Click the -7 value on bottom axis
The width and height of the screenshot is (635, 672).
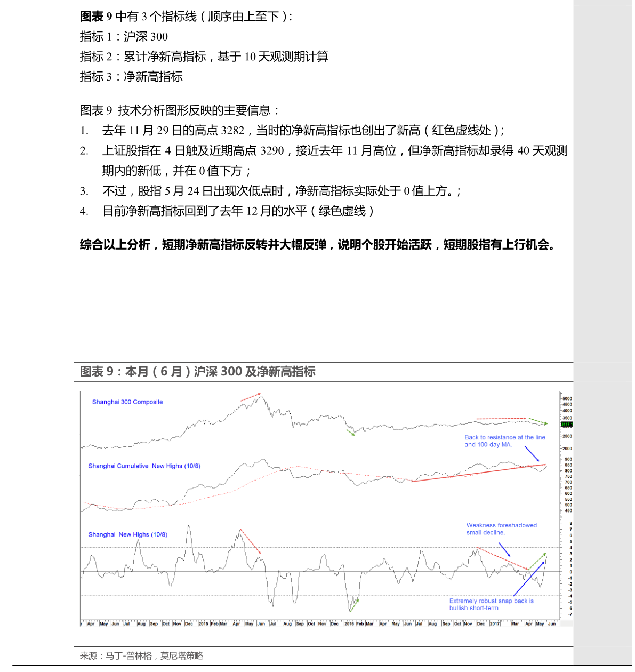(570, 614)
